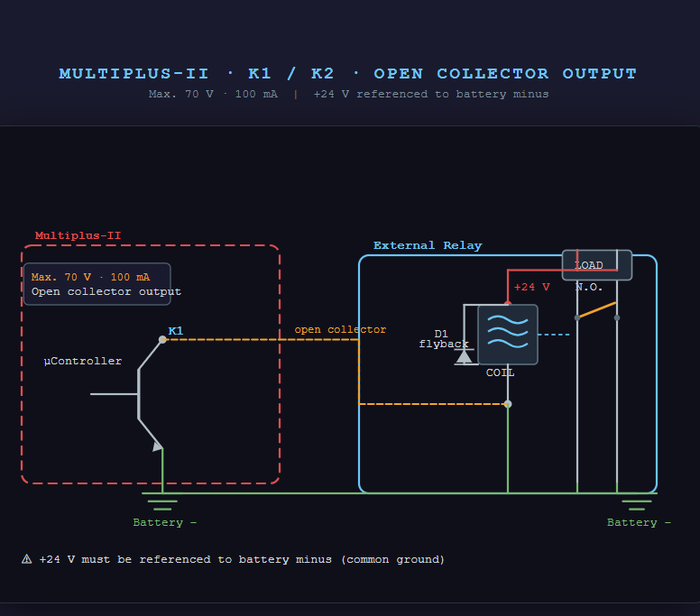Select the red '+24 V' label
This screenshot has height=616, width=700.
531,287
